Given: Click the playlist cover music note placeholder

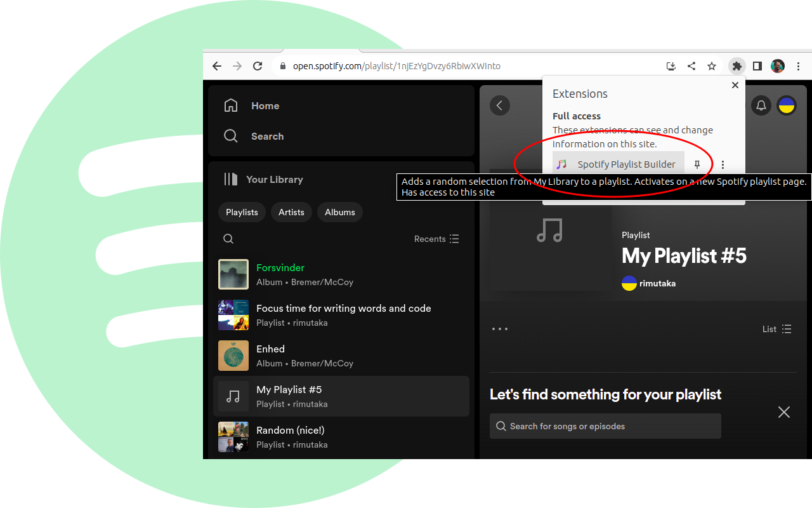Looking at the screenshot, I should coord(550,230).
